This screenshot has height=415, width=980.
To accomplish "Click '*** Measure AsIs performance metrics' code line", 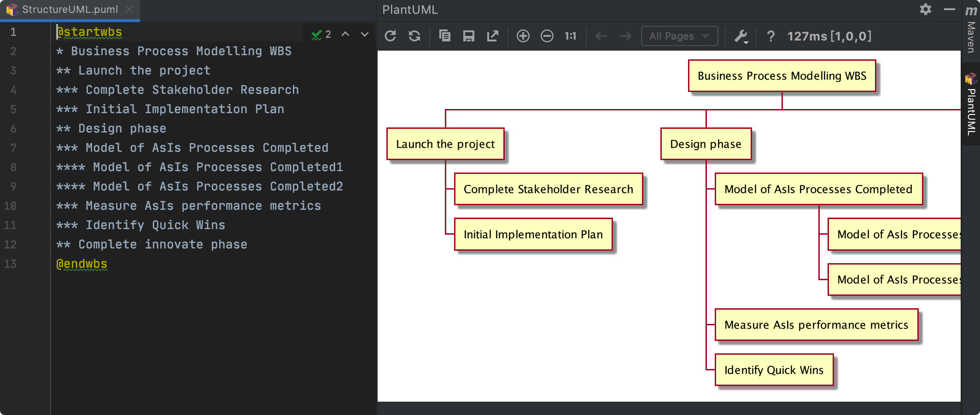I will click(x=188, y=206).
